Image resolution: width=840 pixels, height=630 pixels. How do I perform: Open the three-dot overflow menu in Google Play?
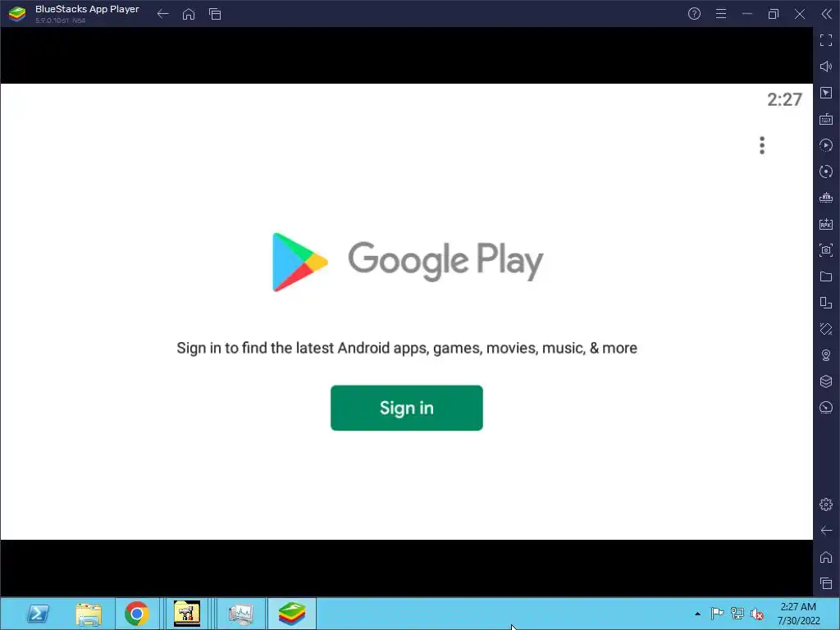(762, 145)
